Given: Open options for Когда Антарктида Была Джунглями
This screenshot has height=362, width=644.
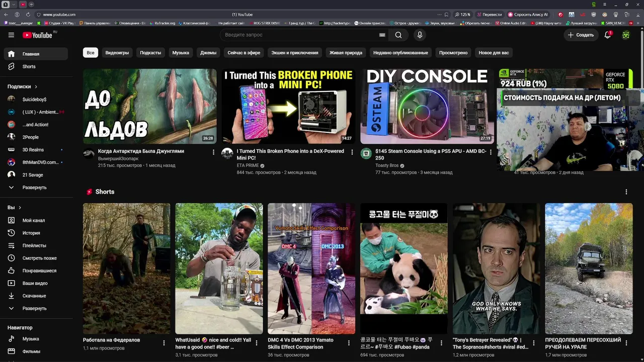Looking at the screenshot, I should 213,152.
